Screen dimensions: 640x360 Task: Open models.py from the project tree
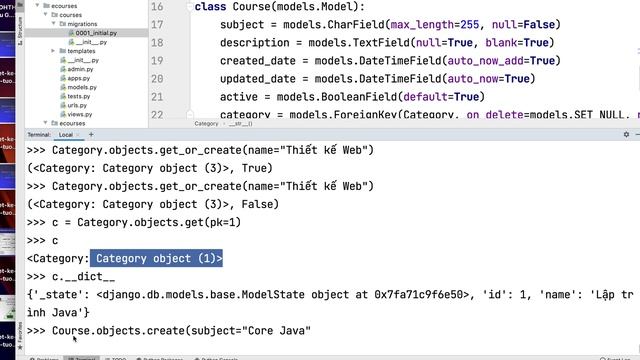82,87
